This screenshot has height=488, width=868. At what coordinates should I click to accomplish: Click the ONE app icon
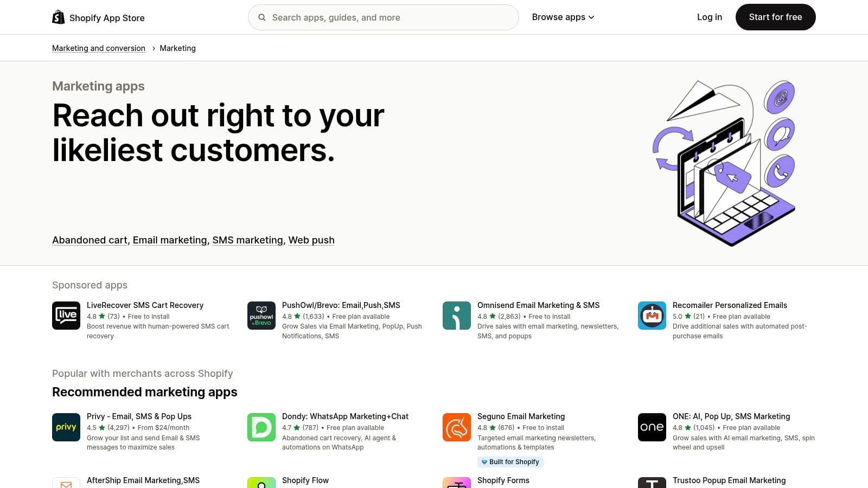pyautogui.click(x=652, y=427)
